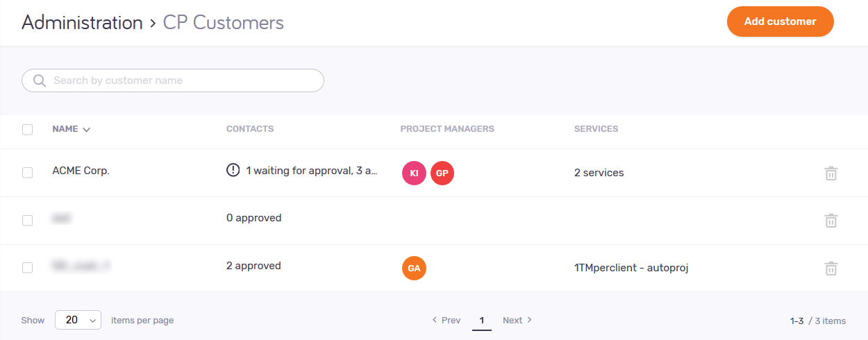Image resolution: width=868 pixels, height=340 pixels.
Task: Click the KI project manager avatar
Action: coord(414,173)
